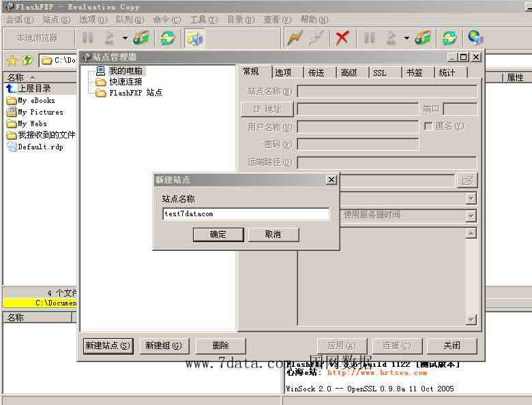532x405 pixels.
Task: Open the 目录 menu
Action: (241, 19)
